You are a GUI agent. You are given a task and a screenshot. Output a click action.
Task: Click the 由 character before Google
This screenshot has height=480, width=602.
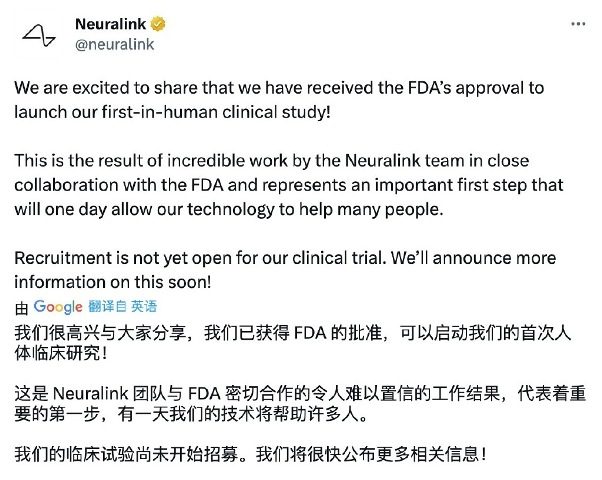22,308
